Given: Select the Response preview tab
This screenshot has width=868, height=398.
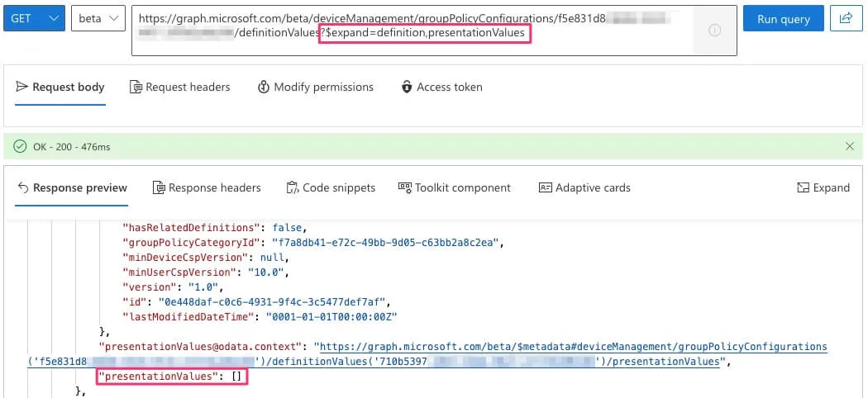Looking at the screenshot, I should [72, 187].
